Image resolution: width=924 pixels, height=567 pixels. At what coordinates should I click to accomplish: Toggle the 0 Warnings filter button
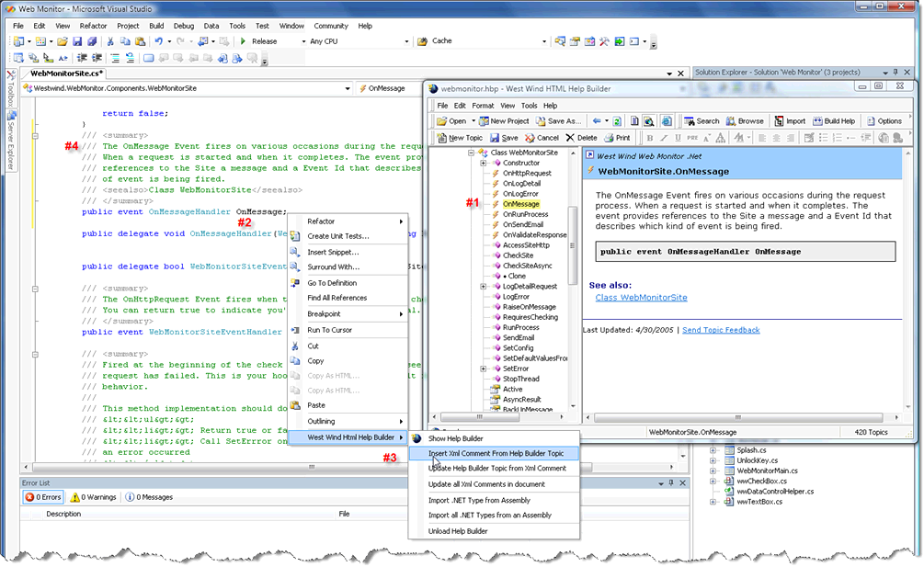94,497
